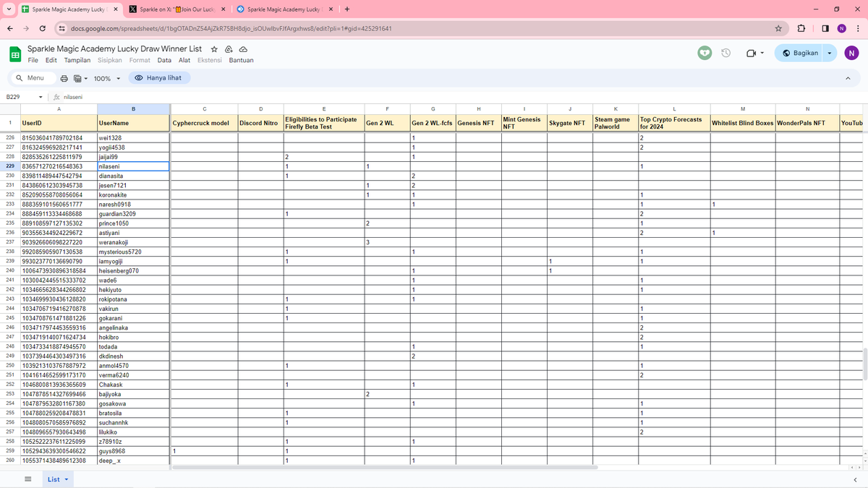Click the green anonymous viewer avatar
This screenshot has height=488, width=868.
coord(704,53)
